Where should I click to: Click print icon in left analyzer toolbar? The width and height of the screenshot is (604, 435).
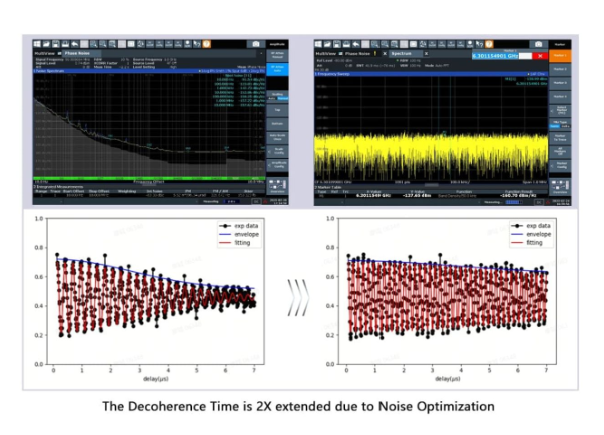click(x=65, y=44)
